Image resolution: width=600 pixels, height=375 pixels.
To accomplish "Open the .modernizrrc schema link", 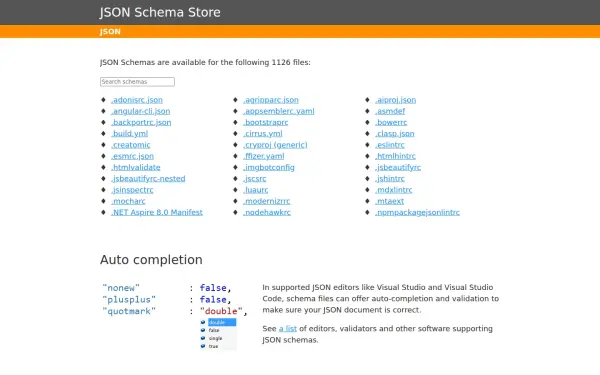I will click(x=266, y=201).
